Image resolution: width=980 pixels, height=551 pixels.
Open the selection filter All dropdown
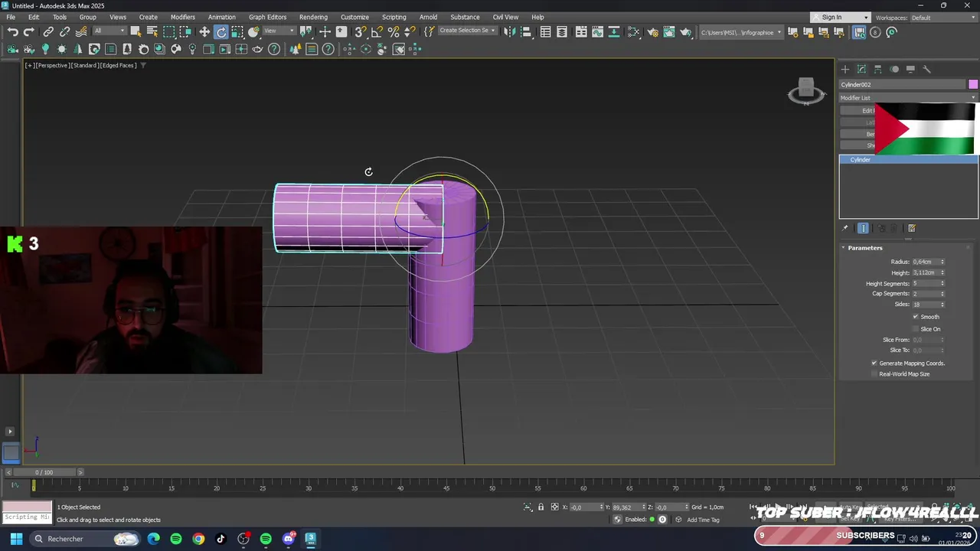109,31
